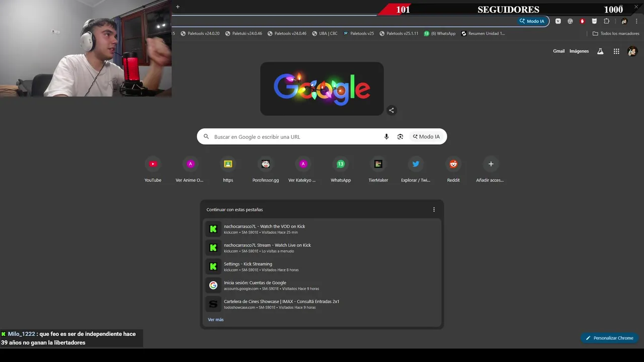
Task: Open Inicia sesión: Cuentas de Google tab
Action: [322, 286]
